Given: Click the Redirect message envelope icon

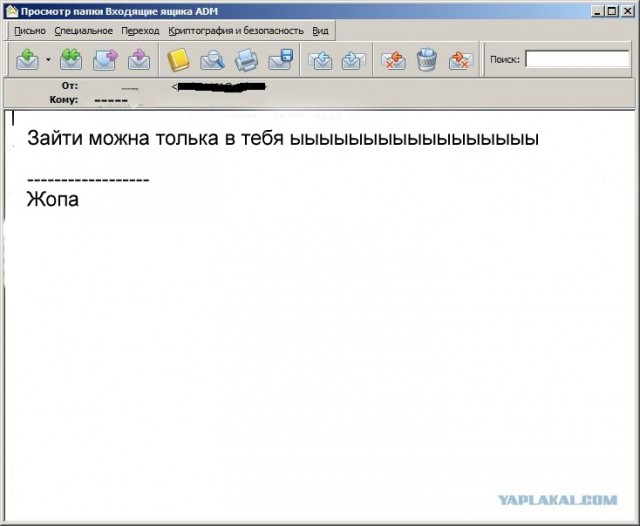Looking at the screenshot, I should [139, 60].
